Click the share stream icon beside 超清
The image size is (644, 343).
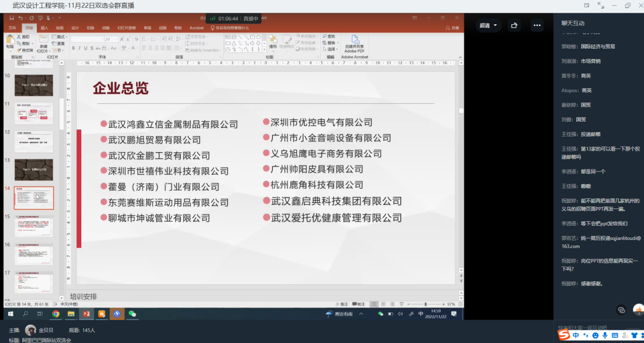(514, 25)
